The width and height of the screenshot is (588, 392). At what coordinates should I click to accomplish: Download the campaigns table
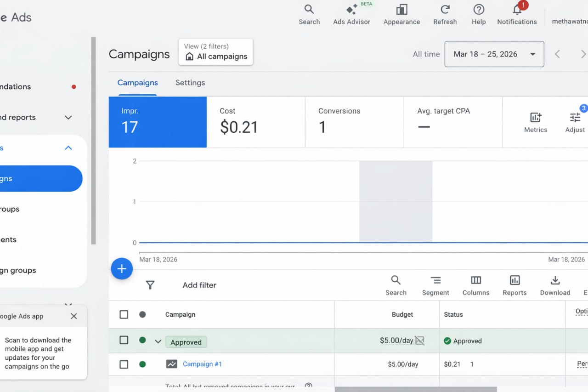pyautogui.click(x=555, y=285)
